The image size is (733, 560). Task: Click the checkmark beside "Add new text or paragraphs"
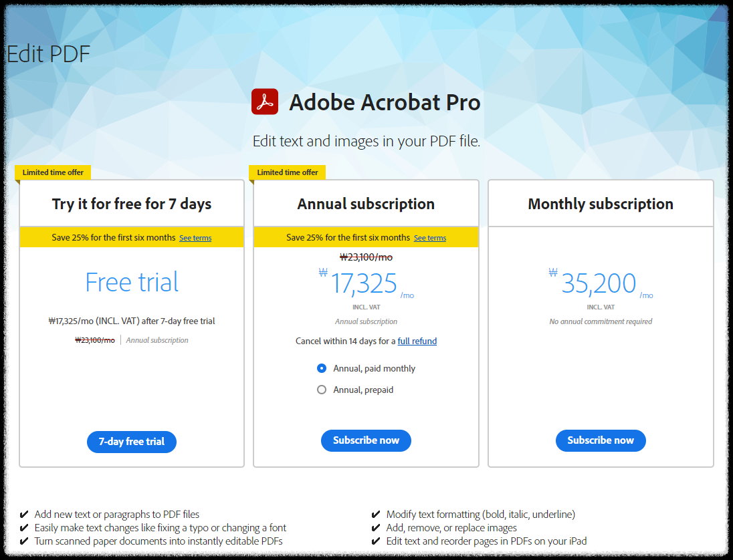point(23,514)
